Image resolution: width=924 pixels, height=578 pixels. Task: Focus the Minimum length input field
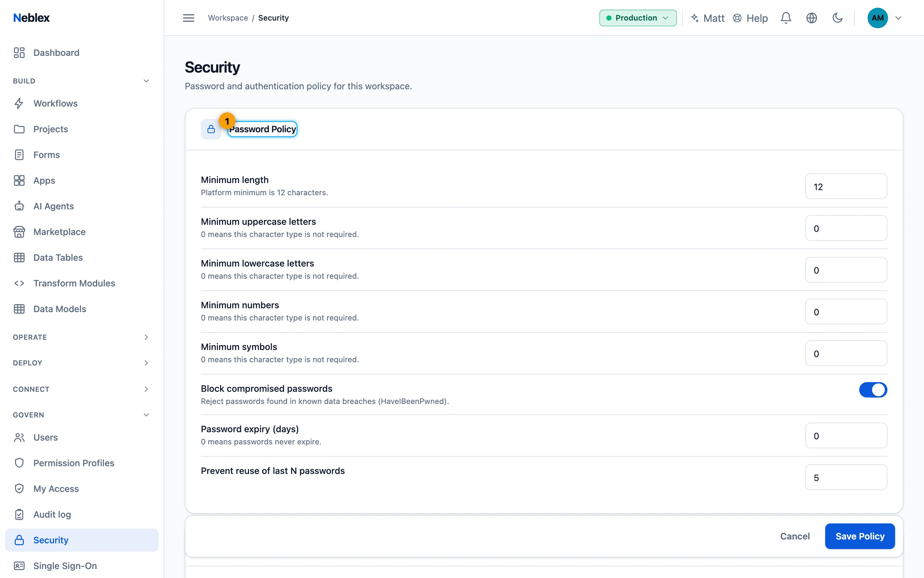click(x=846, y=187)
